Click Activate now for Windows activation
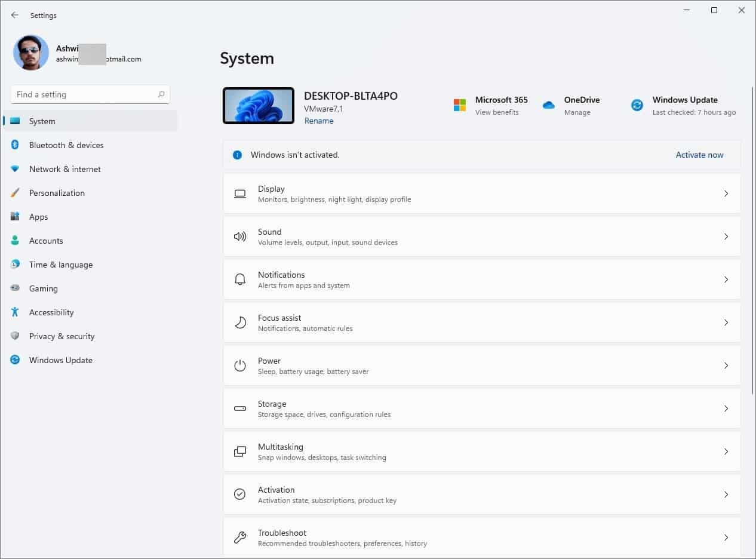This screenshot has height=559, width=756. click(699, 155)
